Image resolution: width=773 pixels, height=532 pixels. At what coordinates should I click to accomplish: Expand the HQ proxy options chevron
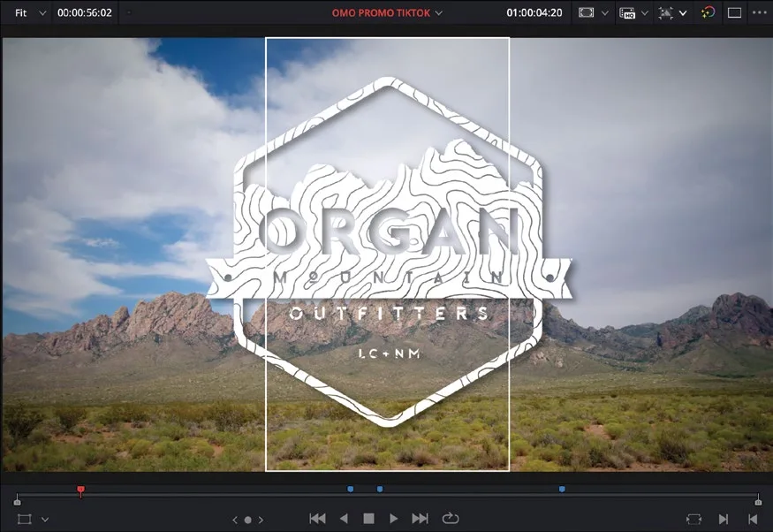pos(645,13)
